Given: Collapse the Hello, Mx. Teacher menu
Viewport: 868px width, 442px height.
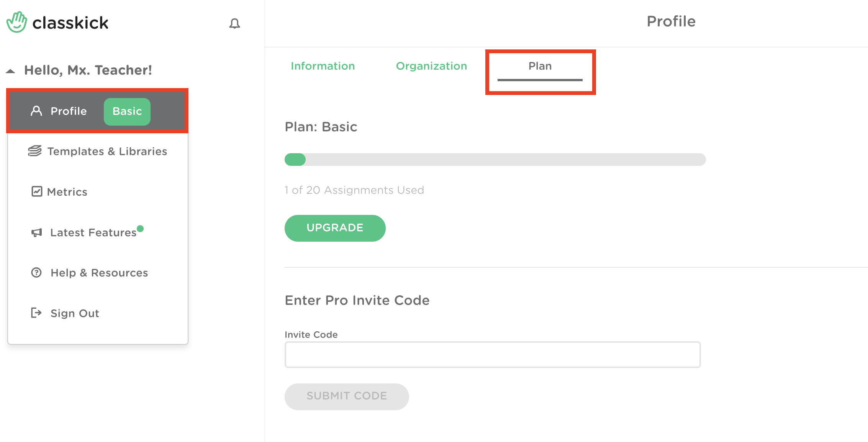Looking at the screenshot, I should click(11, 70).
